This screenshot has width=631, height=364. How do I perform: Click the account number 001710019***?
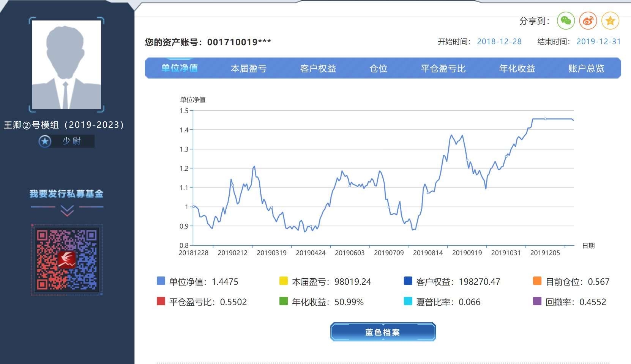pos(239,42)
